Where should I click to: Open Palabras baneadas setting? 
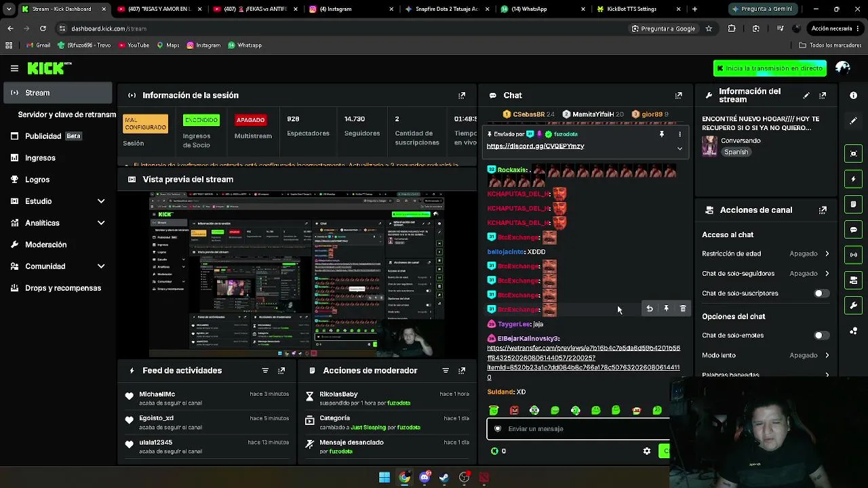(766, 375)
